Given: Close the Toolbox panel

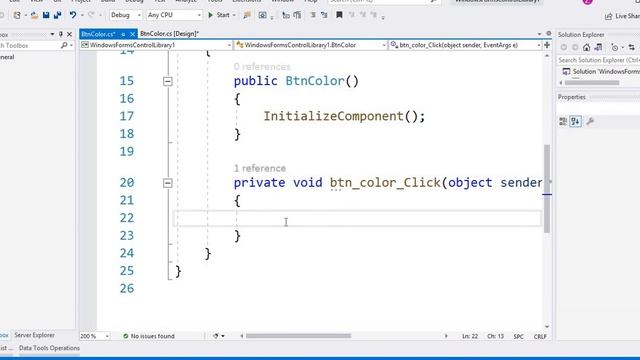Looking at the screenshot, I should point(69,35).
